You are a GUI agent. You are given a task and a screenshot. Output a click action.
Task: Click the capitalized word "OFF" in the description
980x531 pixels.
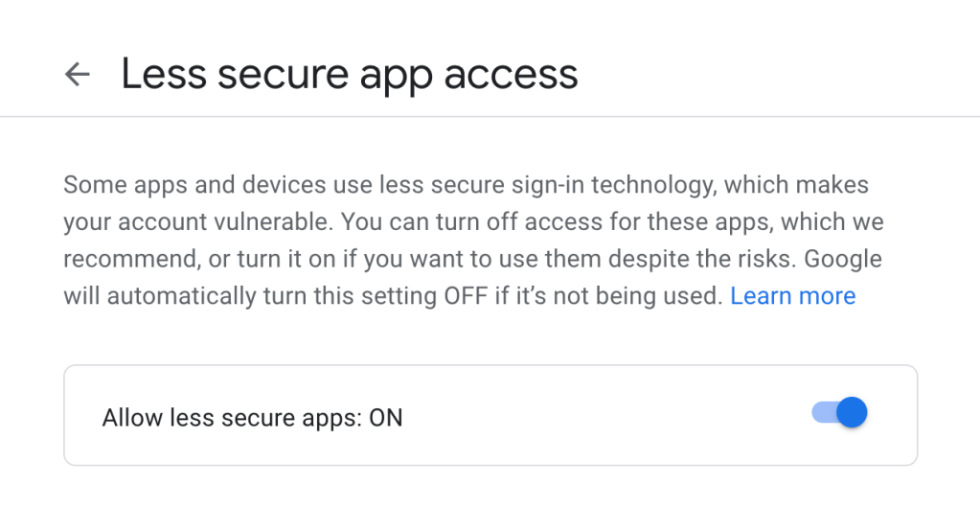tap(465, 296)
